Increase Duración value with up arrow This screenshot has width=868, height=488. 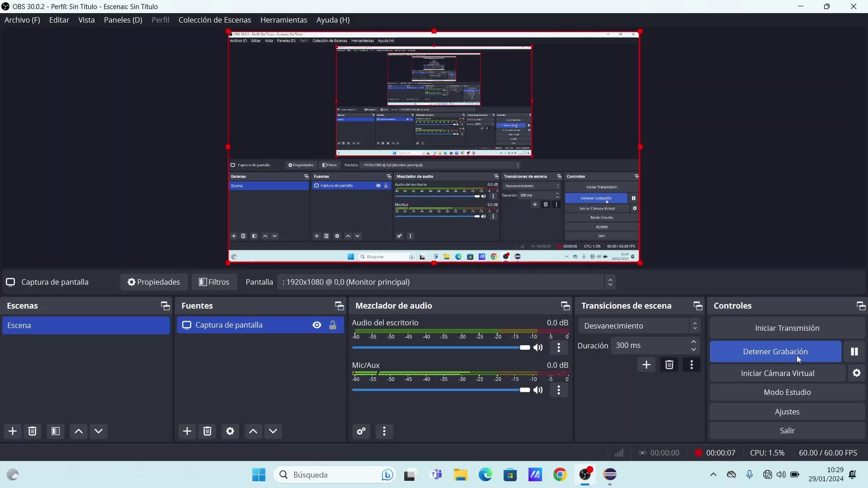(x=693, y=342)
